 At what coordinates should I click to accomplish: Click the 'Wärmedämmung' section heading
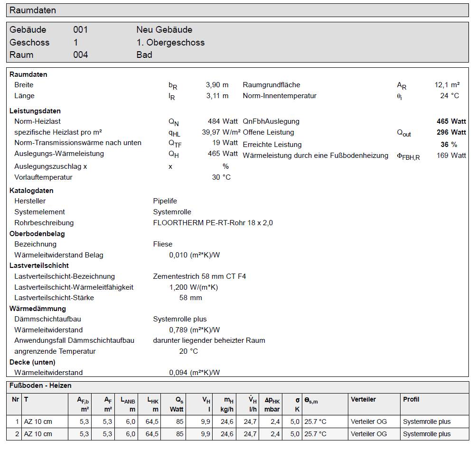click(37, 309)
